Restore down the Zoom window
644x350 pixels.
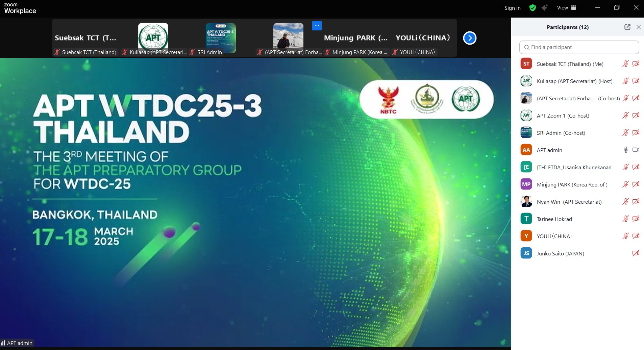point(617,8)
